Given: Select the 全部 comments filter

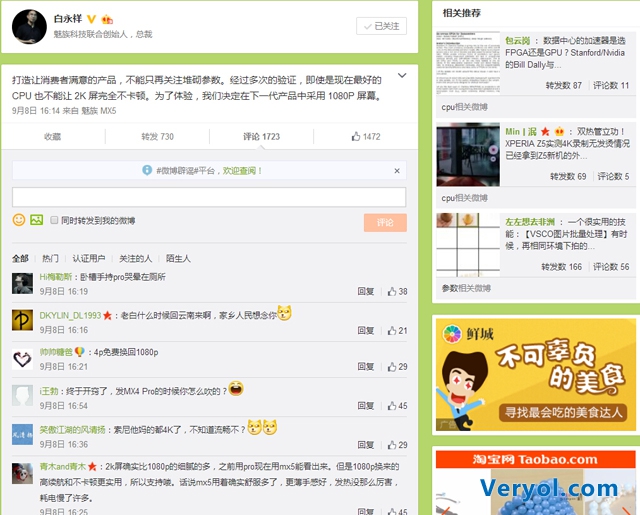Looking at the screenshot, I should coord(20,258).
